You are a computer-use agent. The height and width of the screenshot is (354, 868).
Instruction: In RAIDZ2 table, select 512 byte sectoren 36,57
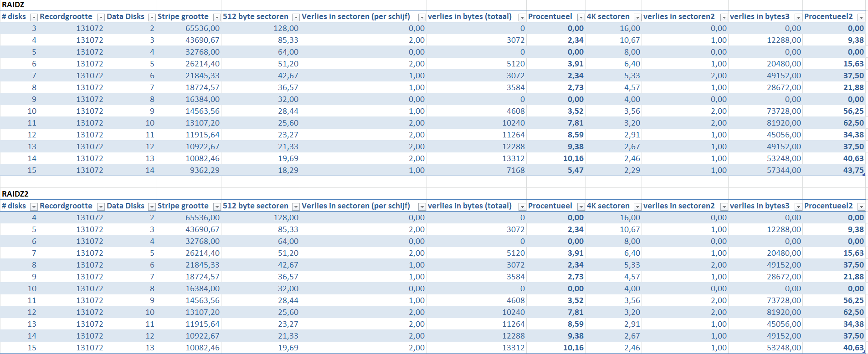pyautogui.click(x=261, y=277)
